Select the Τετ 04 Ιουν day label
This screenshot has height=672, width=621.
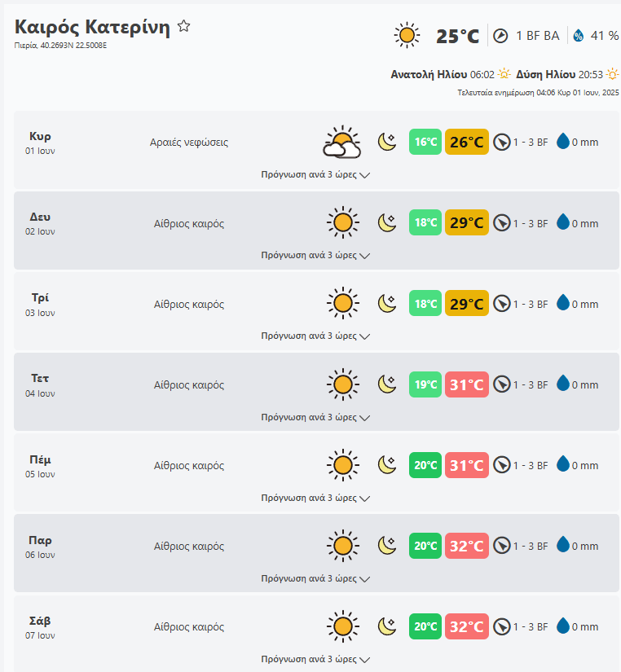click(x=40, y=384)
